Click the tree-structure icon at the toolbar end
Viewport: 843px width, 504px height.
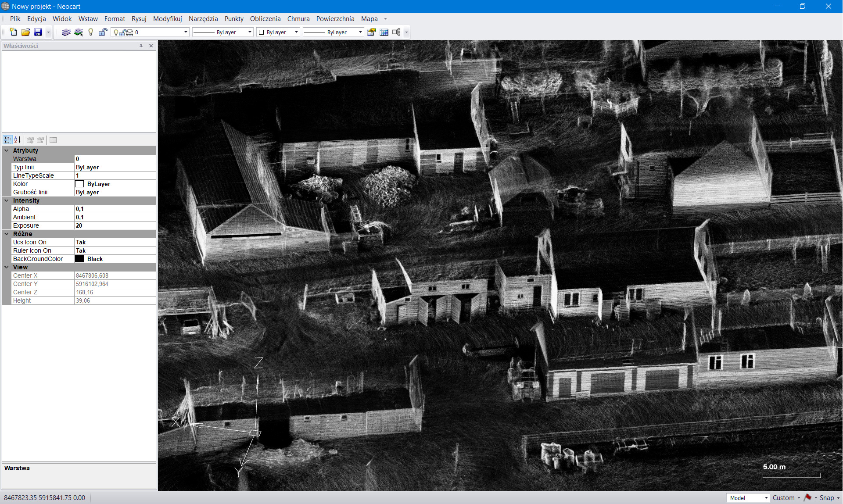coord(396,32)
